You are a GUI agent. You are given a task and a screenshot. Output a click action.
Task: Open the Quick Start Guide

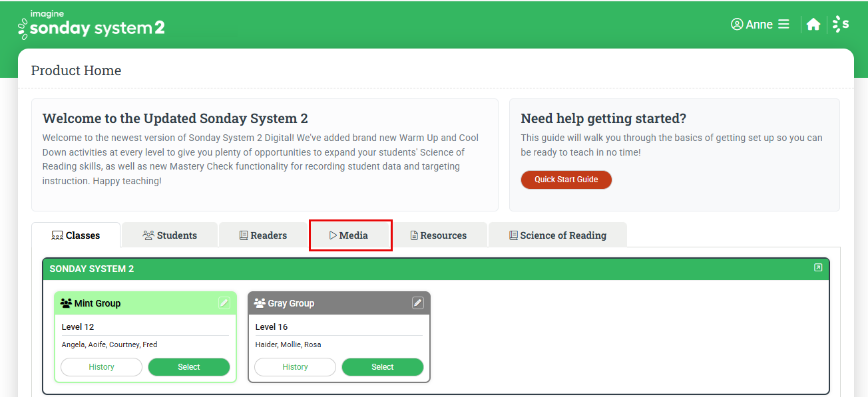pyautogui.click(x=566, y=180)
